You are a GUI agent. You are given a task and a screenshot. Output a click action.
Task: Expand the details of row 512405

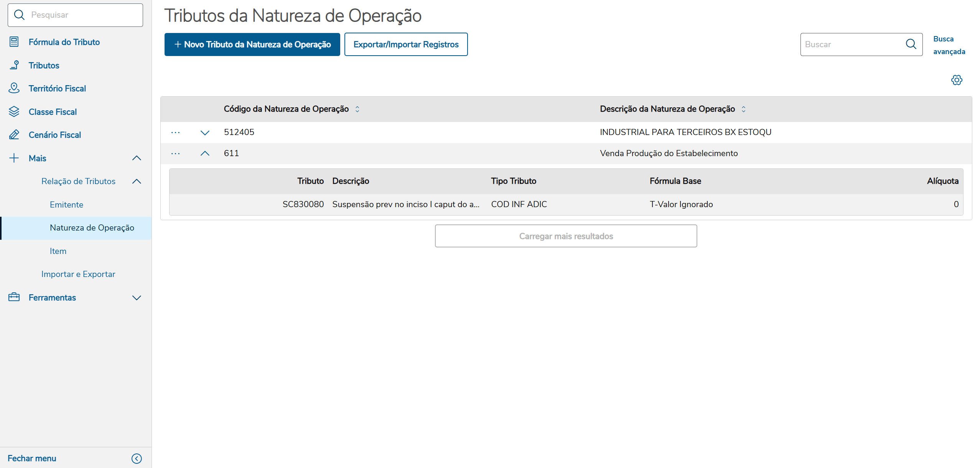coord(205,132)
